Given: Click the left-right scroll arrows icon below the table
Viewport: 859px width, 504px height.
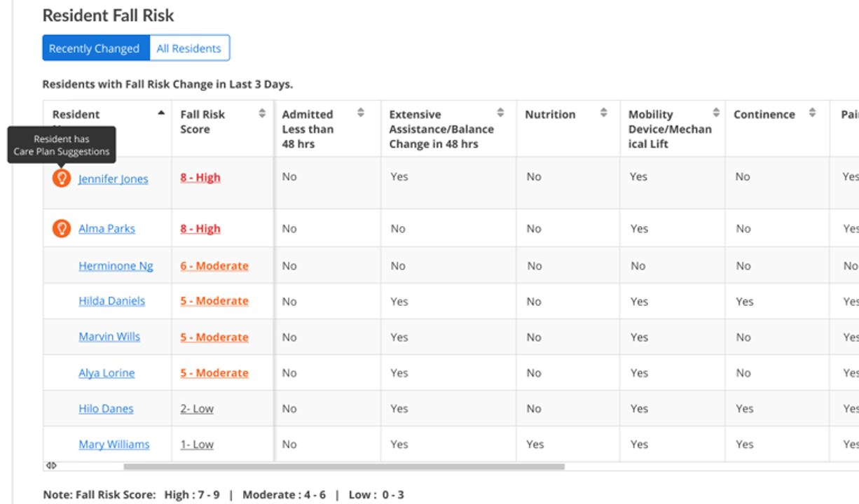Looking at the screenshot, I should pos(50,465).
